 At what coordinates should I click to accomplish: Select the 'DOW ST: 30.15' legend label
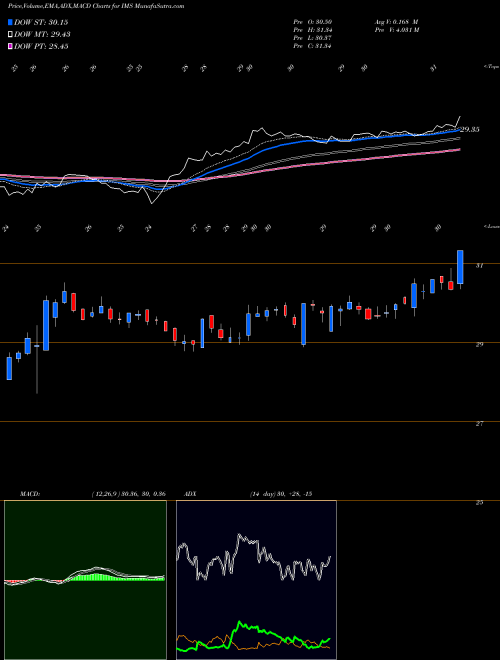[41, 22]
